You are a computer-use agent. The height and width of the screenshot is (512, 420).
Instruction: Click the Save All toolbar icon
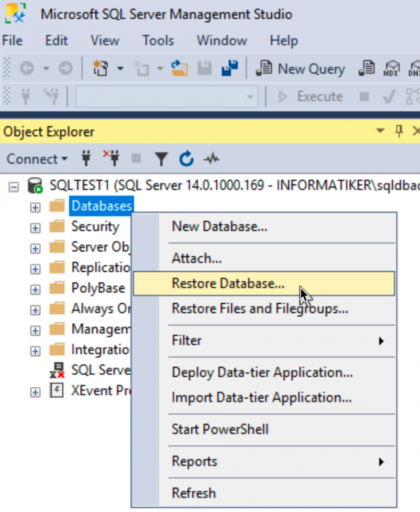pyautogui.click(x=230, y=69)
